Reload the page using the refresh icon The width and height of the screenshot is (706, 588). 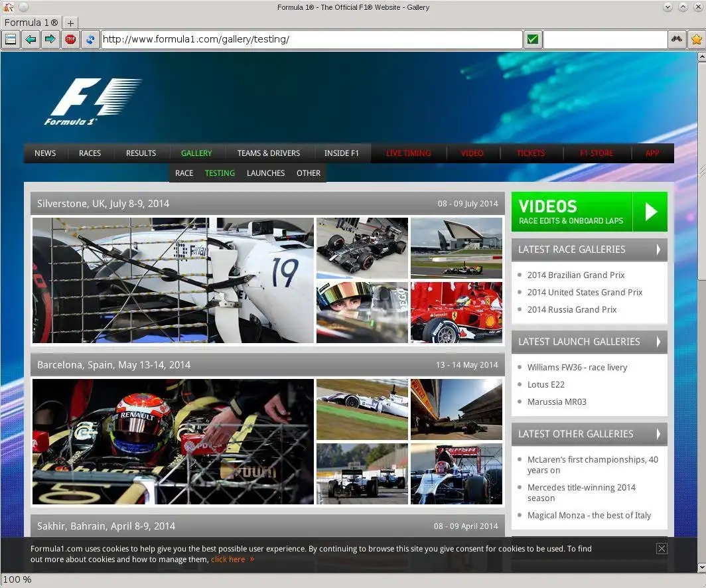tap(90, 40)
